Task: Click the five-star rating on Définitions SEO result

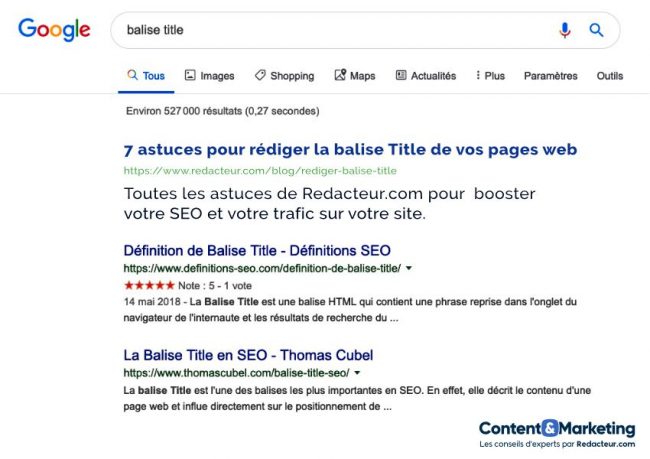Action: click(x=147, y=286)
